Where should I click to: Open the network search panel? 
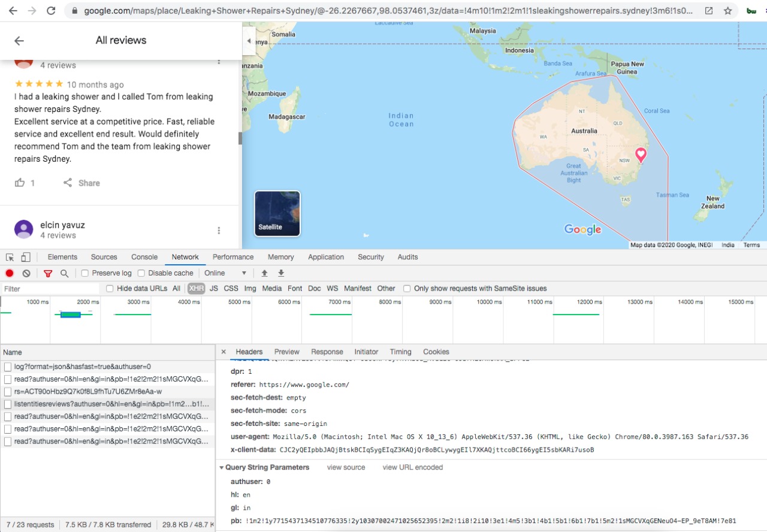[64, 273]
